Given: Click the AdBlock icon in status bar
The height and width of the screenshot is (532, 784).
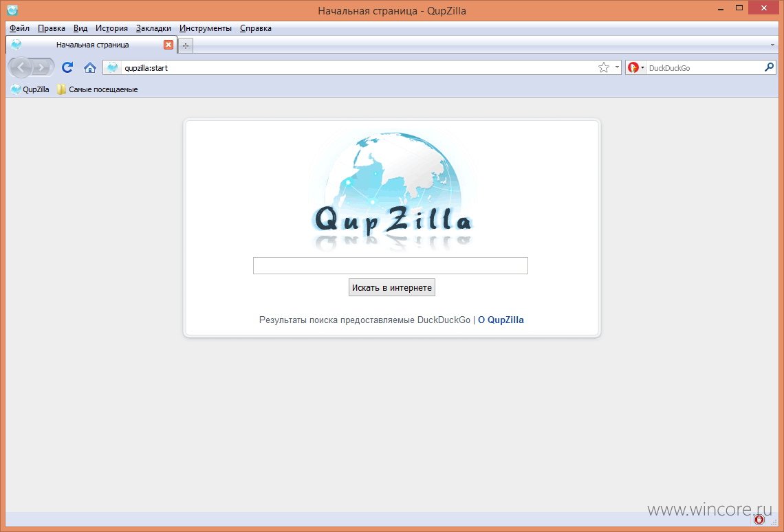Looking at the screenshot, I should [759, 520].
